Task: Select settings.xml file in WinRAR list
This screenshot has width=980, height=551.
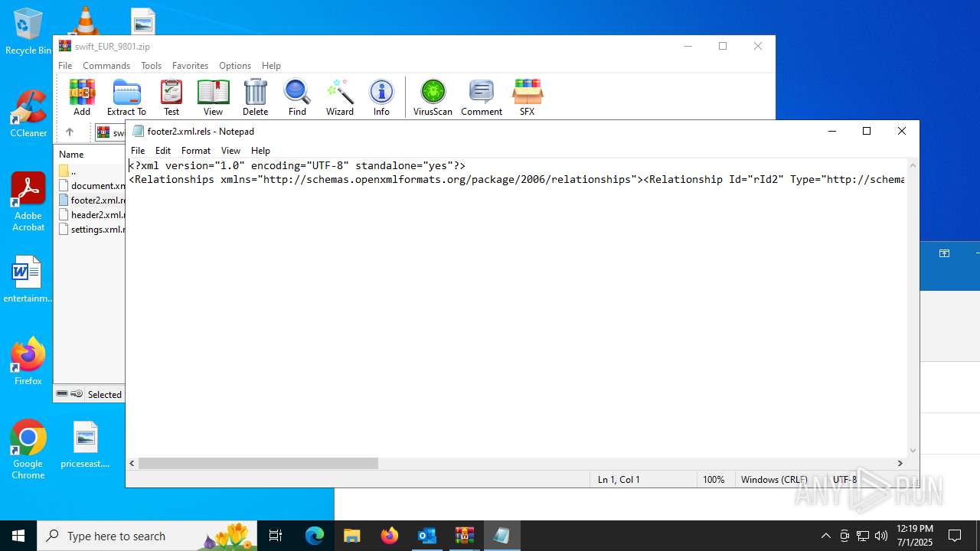Action: pos(91,229)
